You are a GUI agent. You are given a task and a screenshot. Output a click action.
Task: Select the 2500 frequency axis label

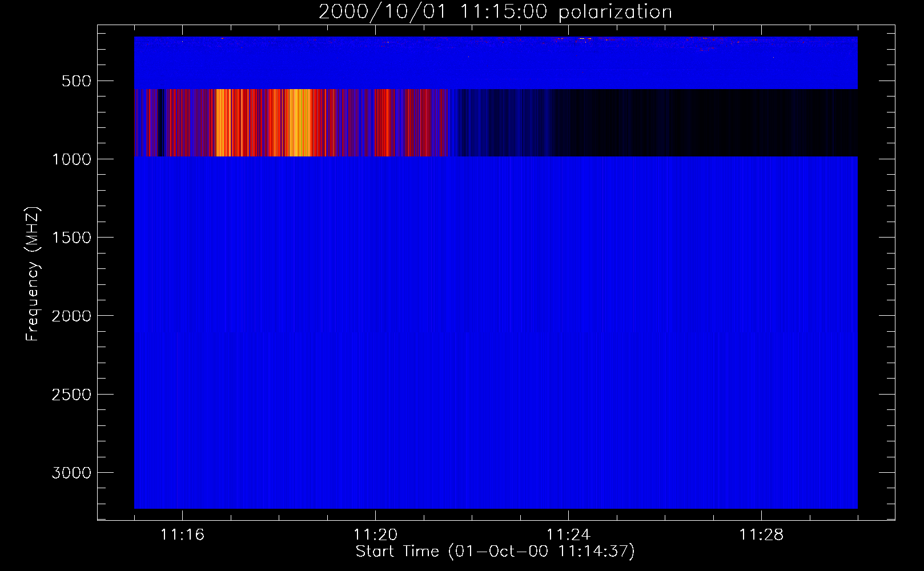click(x=71, y=395)
